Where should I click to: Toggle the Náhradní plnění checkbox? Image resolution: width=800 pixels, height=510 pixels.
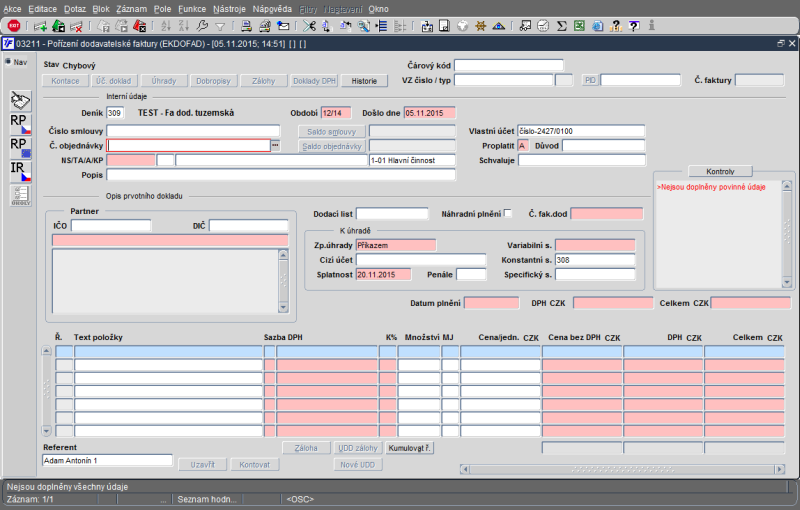click(x=508, y=213)
